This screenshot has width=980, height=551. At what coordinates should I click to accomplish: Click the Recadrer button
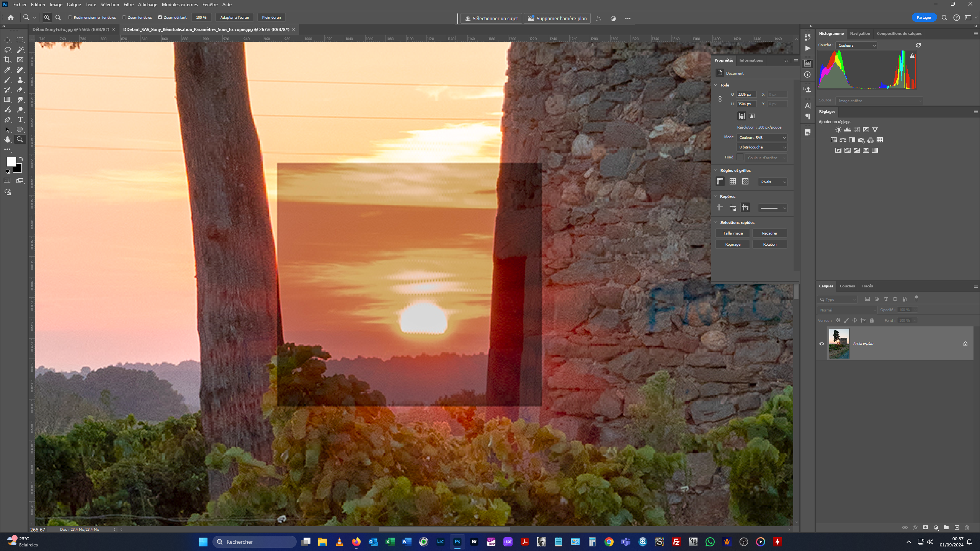click(x=769, y=233)
